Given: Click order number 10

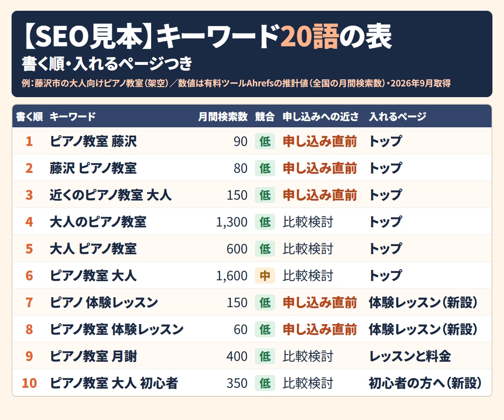Looking at the screenshot, I should [x=29, y=383].
